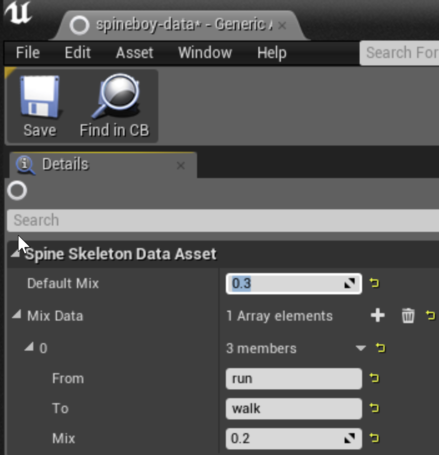Viewport: 439px width, 455px height.
Task: Open the Asset menu
Action: pyautogui.click(x=134, y=53)
